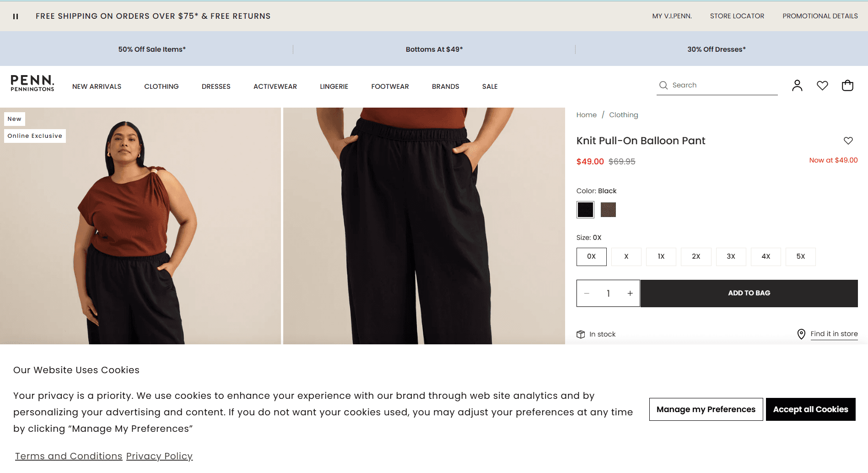Viewport: 868px width, 473px height.
Task: Open the shopping bag icon
Action: [x=847, y=85]
